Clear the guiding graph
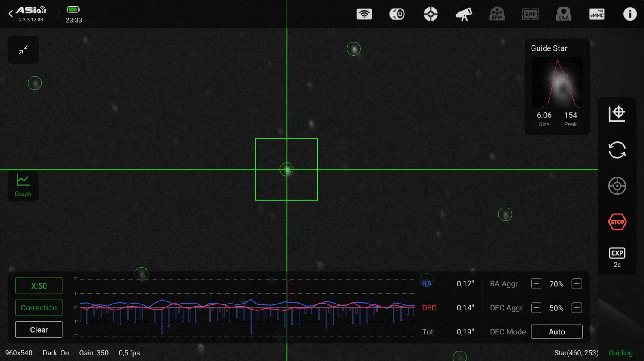Image resolution: width=644 pixels, height=361 pixels. [39, 330]
